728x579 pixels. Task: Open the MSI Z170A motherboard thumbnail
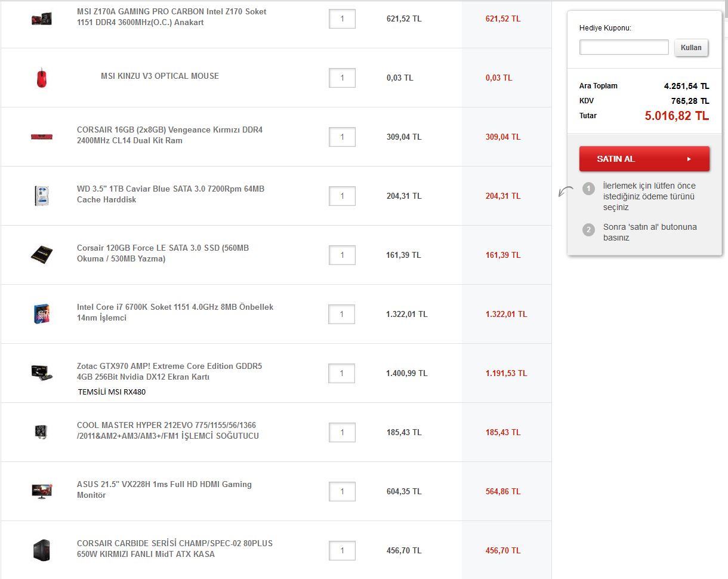42,19
